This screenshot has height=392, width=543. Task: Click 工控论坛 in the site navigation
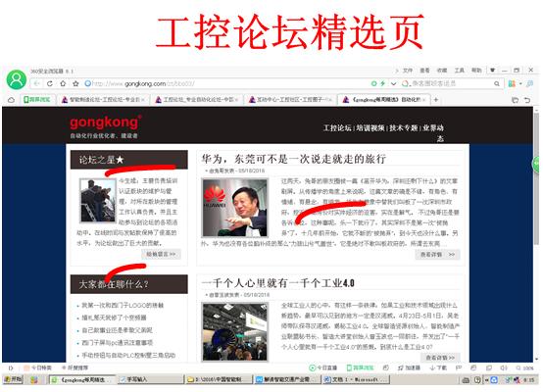(x=337, y=127)
